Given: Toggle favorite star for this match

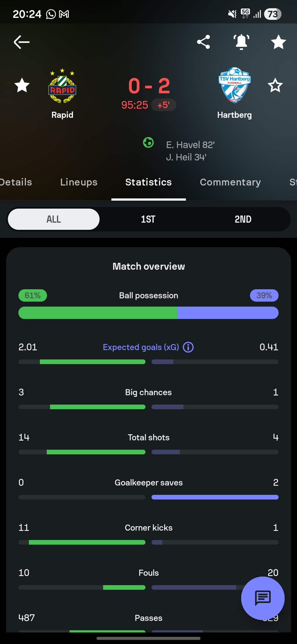Looking at the screenshot, I should pos(278,42).
